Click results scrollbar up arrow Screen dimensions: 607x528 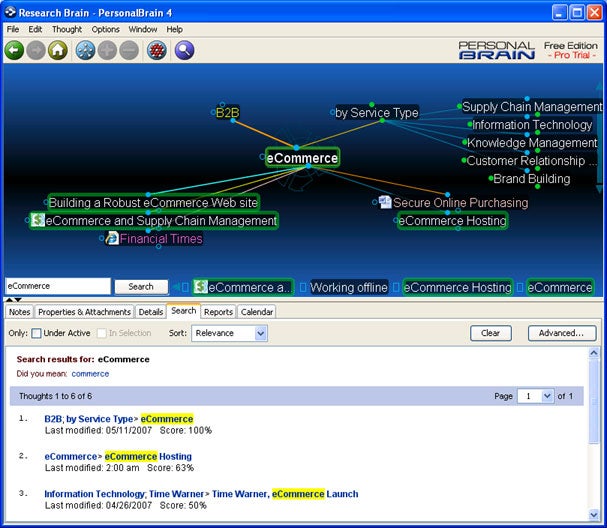coord(593,353)
